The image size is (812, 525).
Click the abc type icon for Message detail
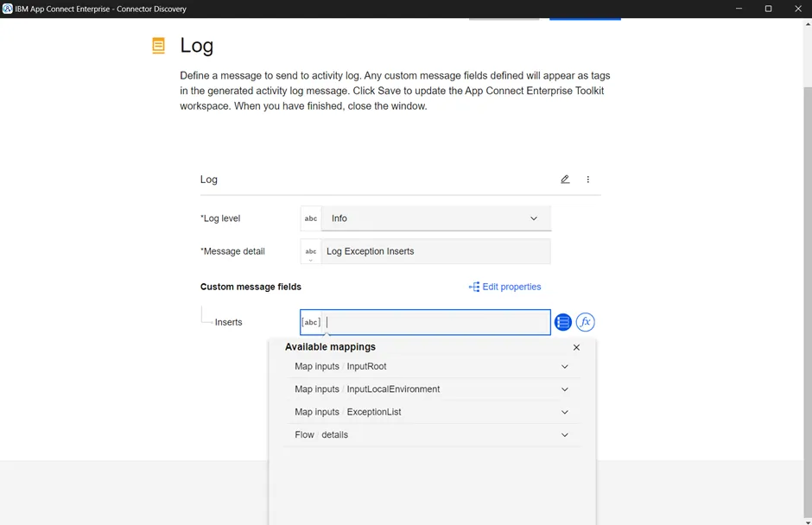pos(311,251)
